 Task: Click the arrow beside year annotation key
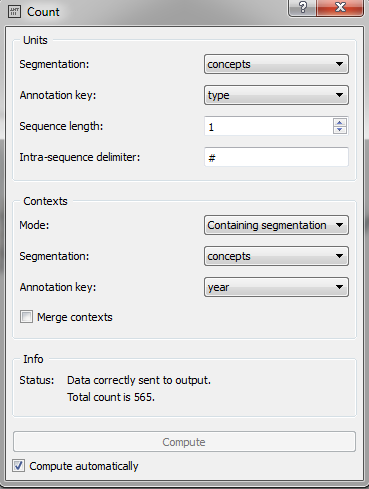(x=339, y=287)
